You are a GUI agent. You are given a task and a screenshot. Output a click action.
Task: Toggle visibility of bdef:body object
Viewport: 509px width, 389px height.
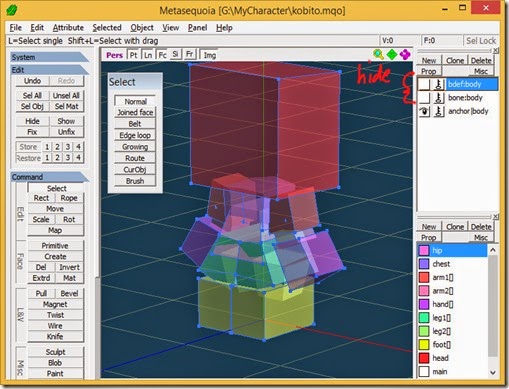click(424, 84)
